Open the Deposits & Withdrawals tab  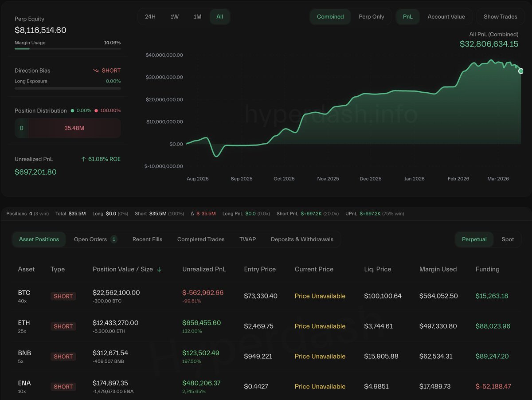click(302, 239)
